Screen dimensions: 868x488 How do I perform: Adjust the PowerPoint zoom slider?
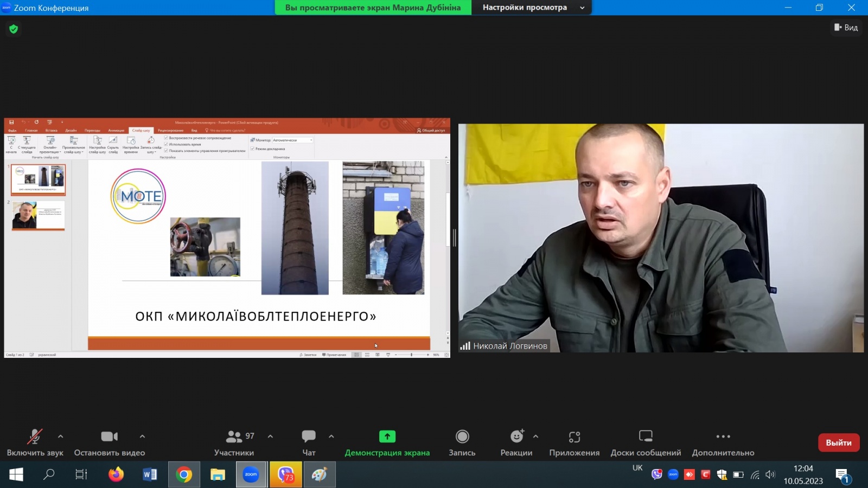pyautogui.click(x=412, y=355)
